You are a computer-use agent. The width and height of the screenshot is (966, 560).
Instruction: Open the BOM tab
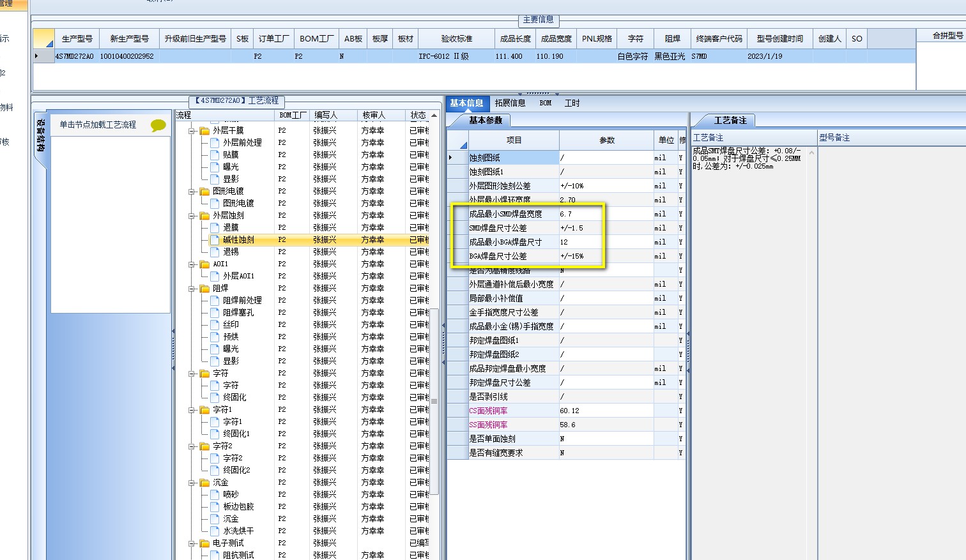coord(546,103)
